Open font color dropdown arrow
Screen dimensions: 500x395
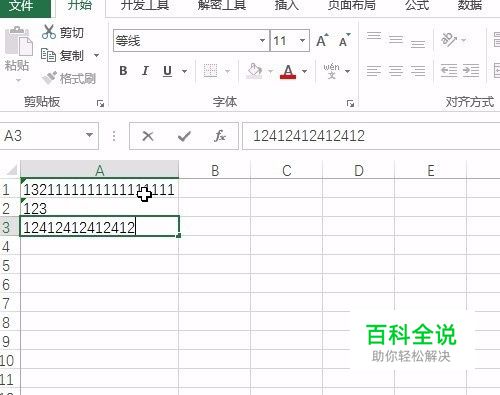(304, 71)
